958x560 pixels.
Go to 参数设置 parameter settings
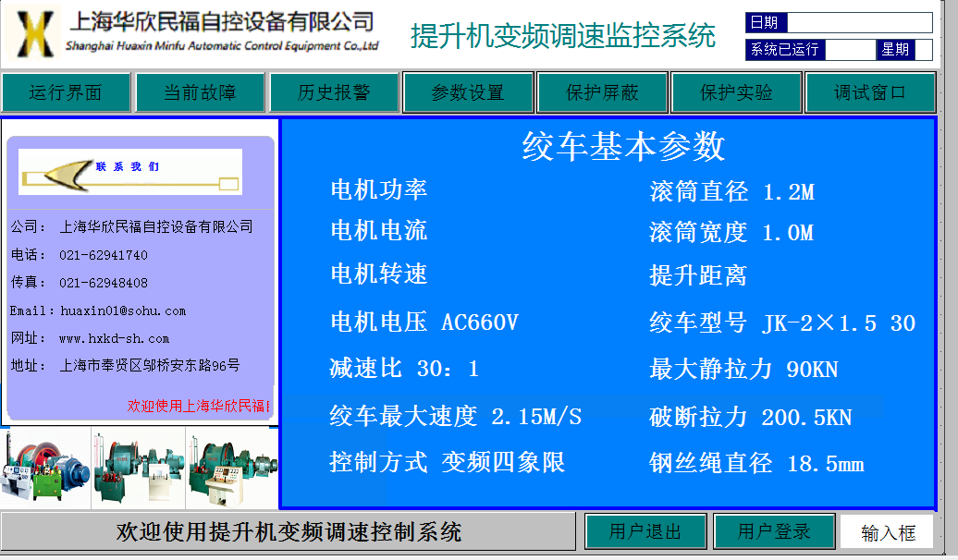point(468,92)
